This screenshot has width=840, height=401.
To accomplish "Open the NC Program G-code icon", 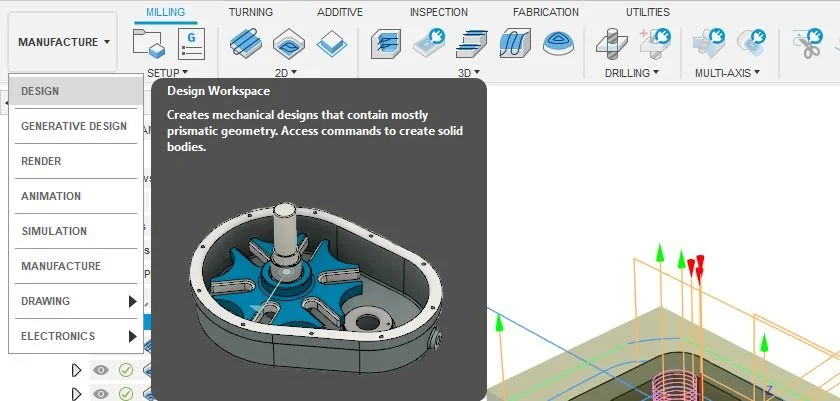I will 191,43.
